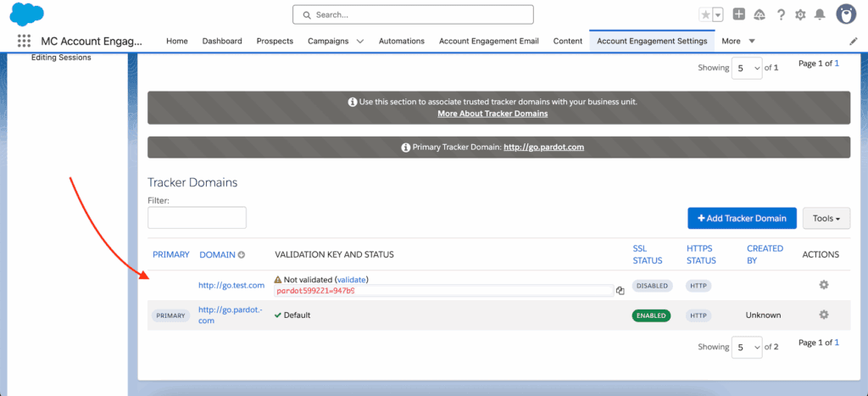The height and width of the screenshot is (396, 868).
Task: Expand the More navigation menu
Action: pyautogui.click(x=738, y=41)
